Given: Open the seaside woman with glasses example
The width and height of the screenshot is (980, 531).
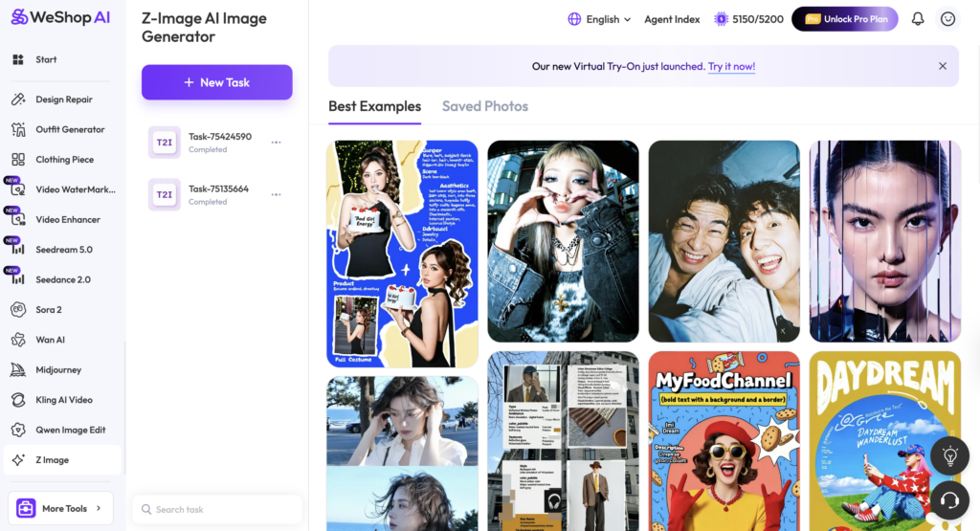Looking at the screenshot, I should click(403, 454).
